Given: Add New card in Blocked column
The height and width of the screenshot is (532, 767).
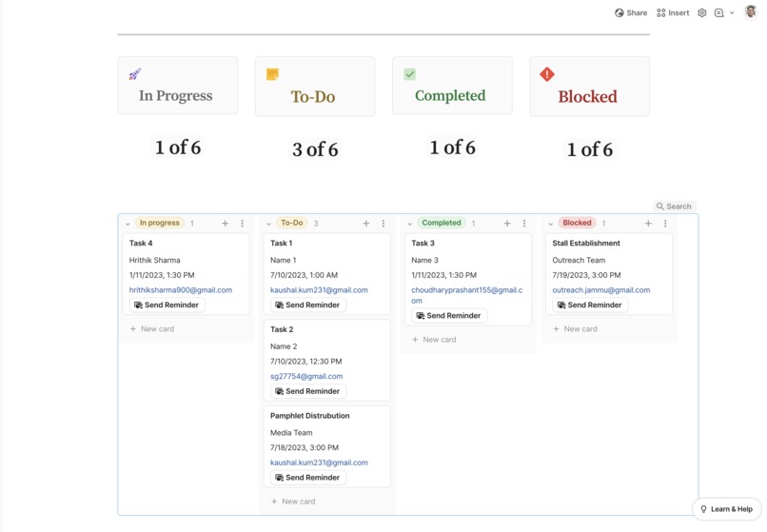Looking at the screenshot, I should (575, 329).
